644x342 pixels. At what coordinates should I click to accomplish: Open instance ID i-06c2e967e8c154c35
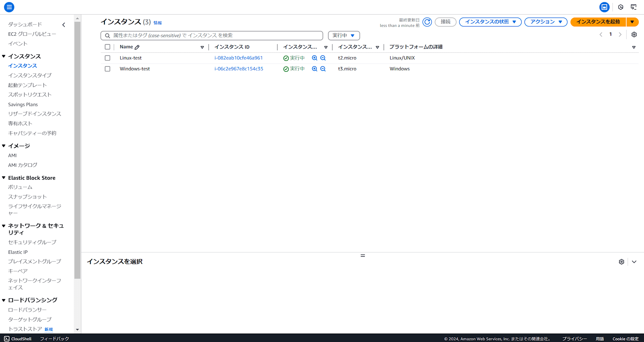click(x=239, y=69)
